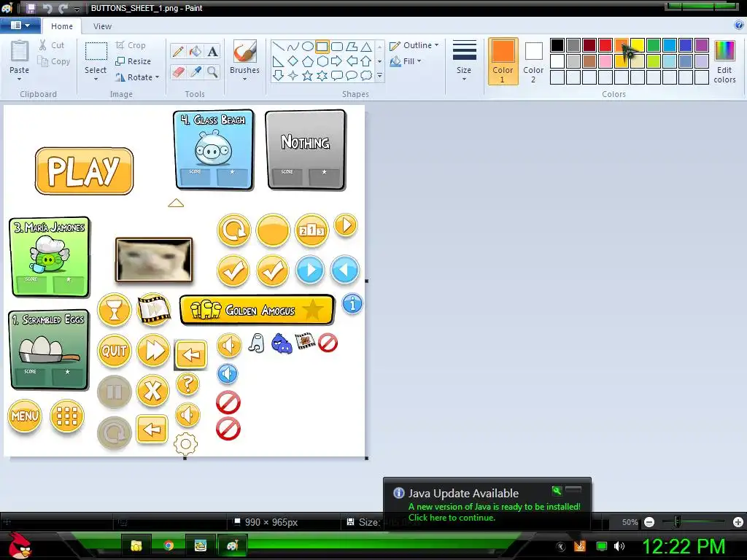Choose the Triangle shape
Screen dimensions: 747x560
(x=366, y=46)
